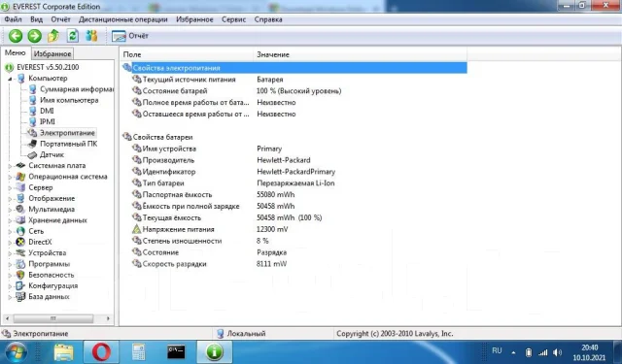Screen dimensions: 622x364
Task: Collapse the Компьютер tree node
Action: point(10,79)
